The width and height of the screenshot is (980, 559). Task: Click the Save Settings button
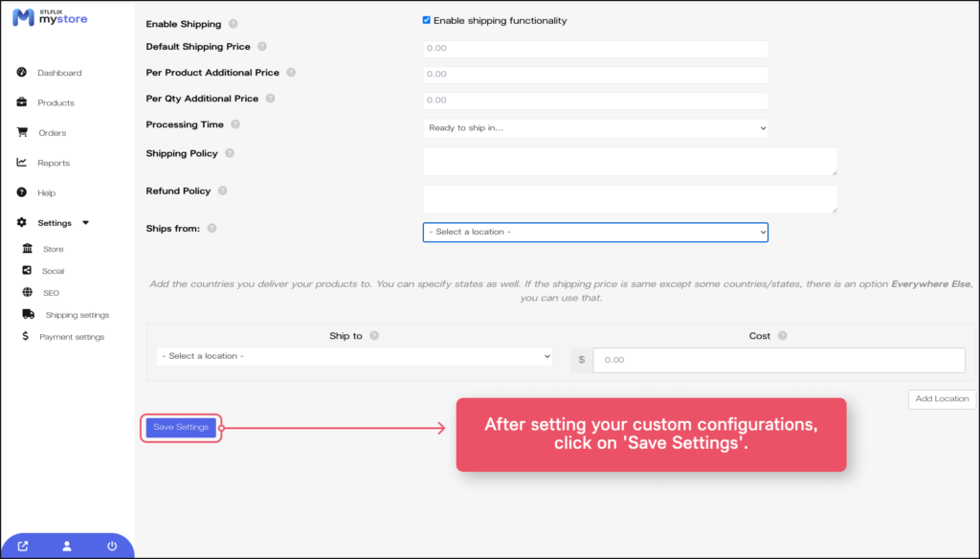181,427
